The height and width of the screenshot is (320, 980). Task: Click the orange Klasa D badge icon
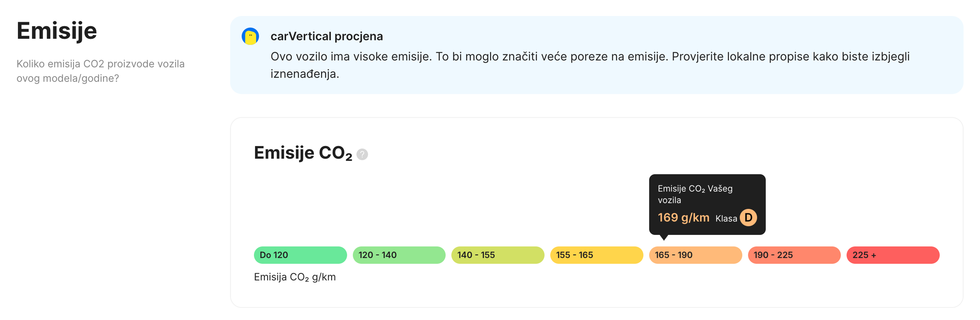(x=749, y=218)
